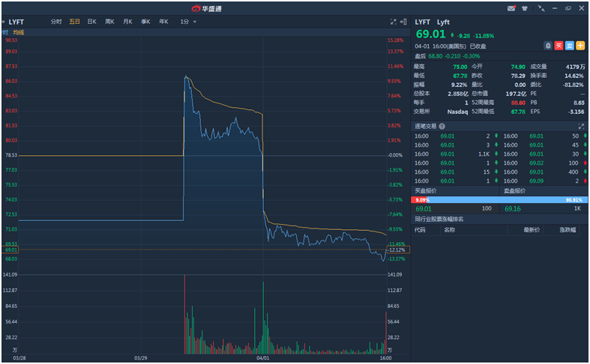Click the 买盘报价 bid quote header
This screenshot has height=364, width=590.
[426, 191]
